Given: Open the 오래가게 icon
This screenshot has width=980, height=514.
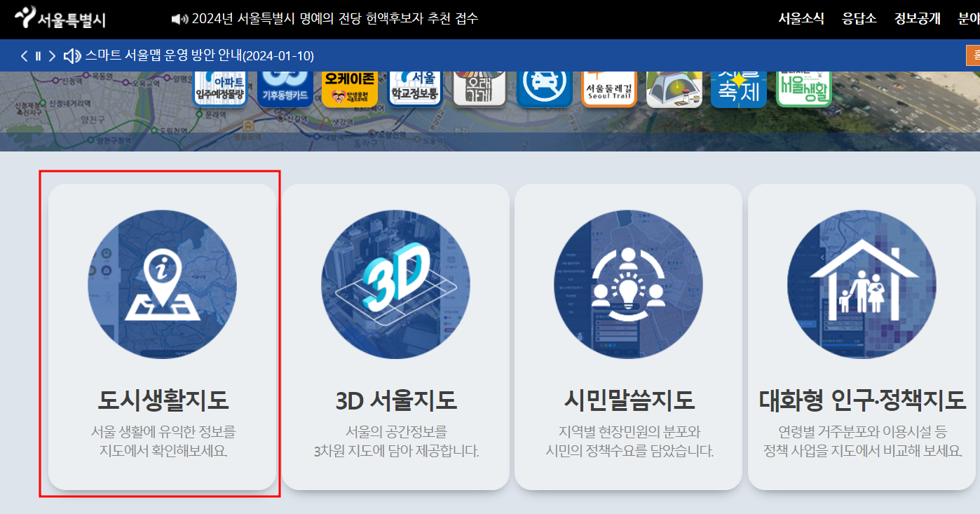Looking at the screenshot, I should click(479, 88).
